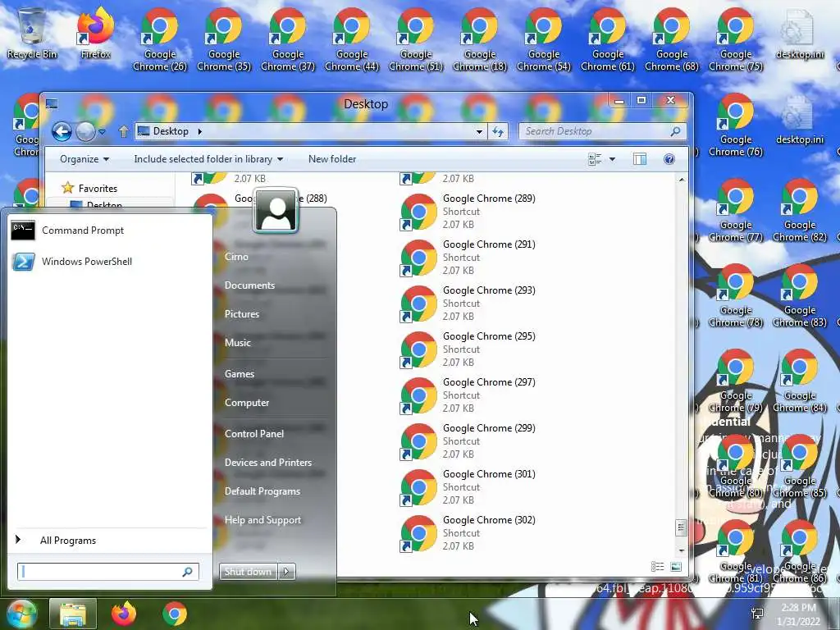Select Google Chrome (289) shortcut
The image size is (840, 630).
[x=468, y=212]
